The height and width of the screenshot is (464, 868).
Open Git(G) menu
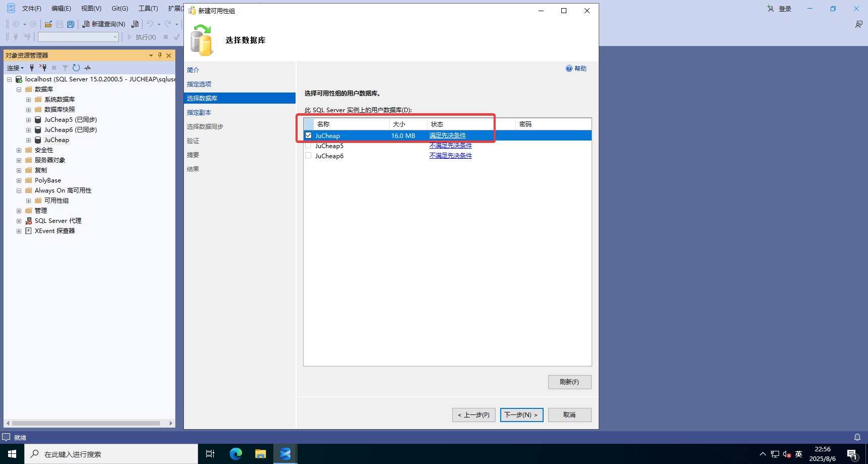120,9
